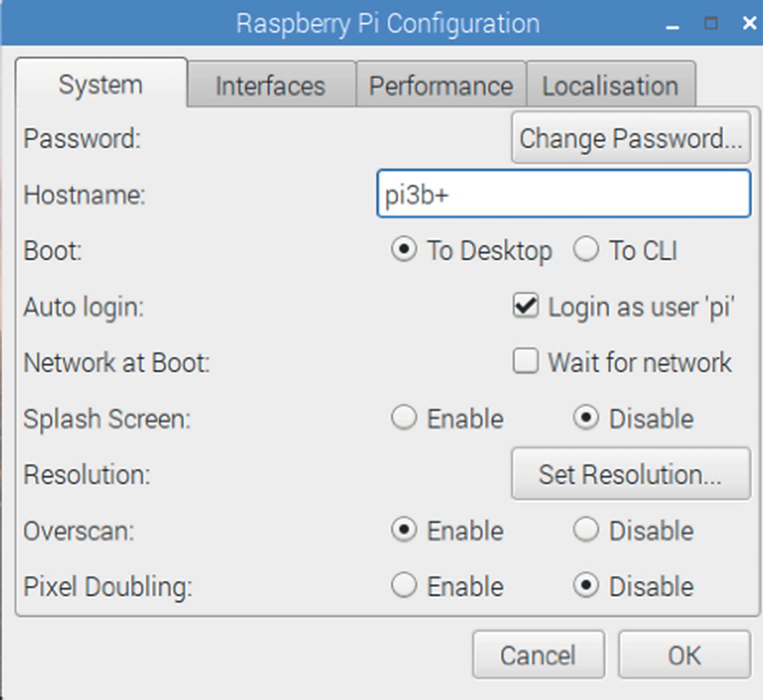This screenshot has width=763, height=700.
Task: Click into the Hostname text field
Action: (563, 195)
